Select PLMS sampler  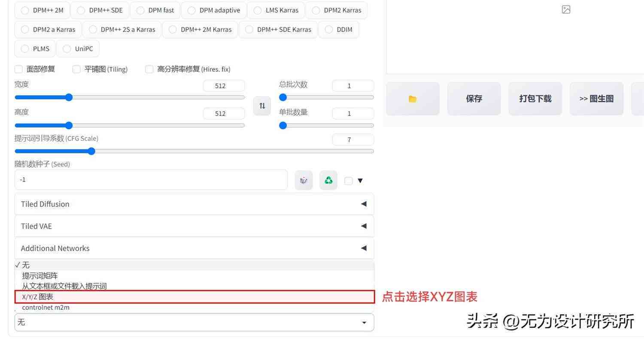point(35,48)
